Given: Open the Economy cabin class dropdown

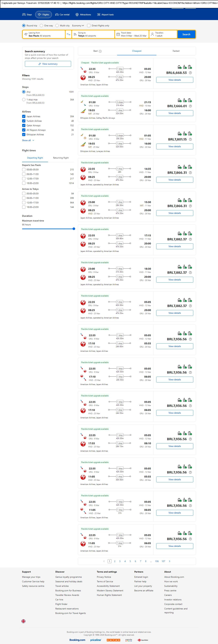Looking at the screenshot, I should 78,26.
